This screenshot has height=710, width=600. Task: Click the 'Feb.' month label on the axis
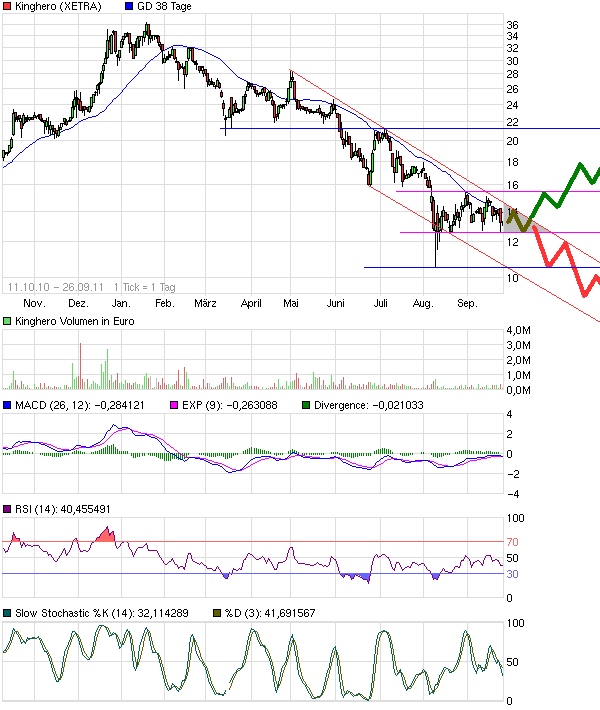pos(164,303)
